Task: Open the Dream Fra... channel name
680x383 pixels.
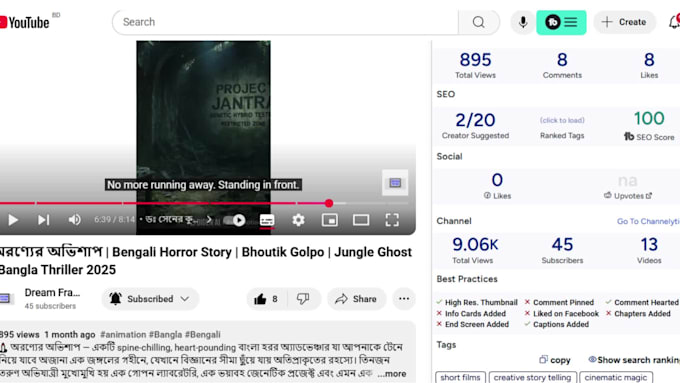Action: point(52,293)
